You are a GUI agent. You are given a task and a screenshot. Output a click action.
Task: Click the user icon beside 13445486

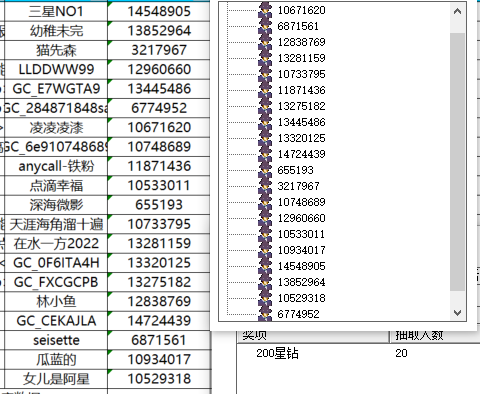[265, 122]
